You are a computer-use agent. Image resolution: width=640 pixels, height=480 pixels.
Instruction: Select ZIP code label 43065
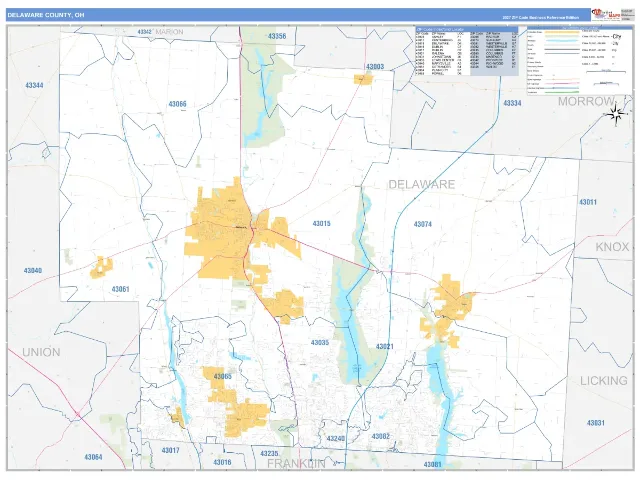click(222, 376)
